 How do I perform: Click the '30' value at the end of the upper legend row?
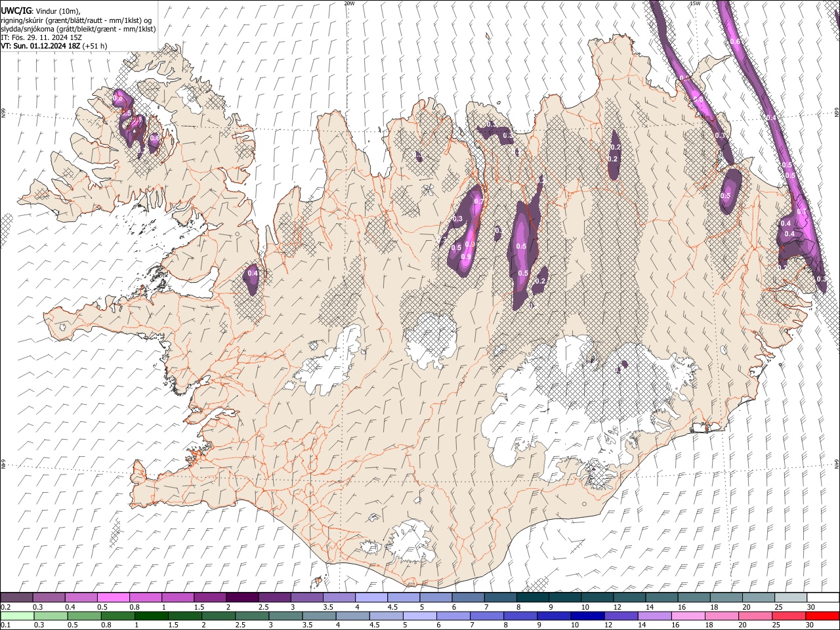pyautogui.click(x=810, y=606)
